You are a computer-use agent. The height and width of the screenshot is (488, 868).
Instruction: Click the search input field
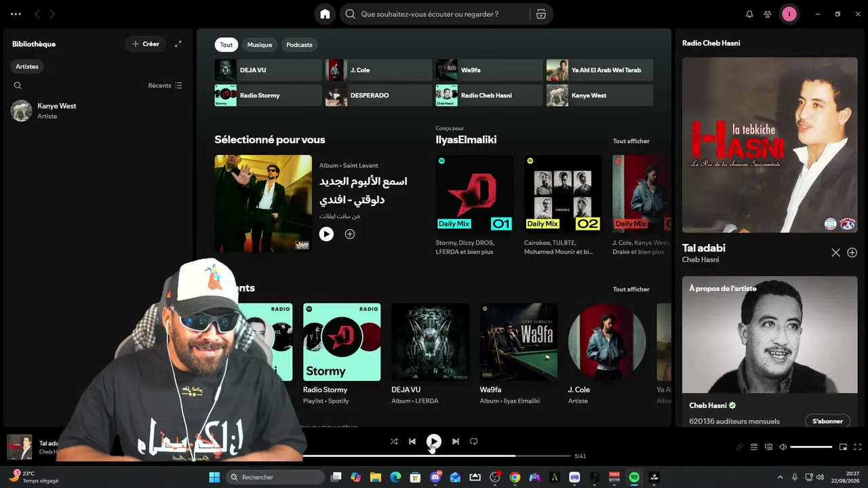pyautogui.click(x=435, y=14)
